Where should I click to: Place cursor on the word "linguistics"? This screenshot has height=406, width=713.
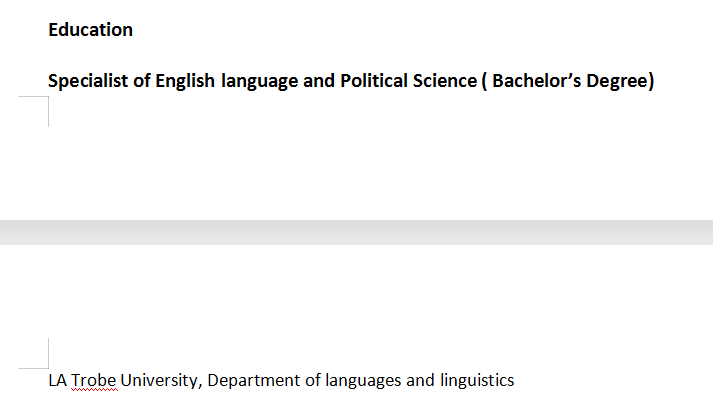pyautogui.click(x=477, y=381)
